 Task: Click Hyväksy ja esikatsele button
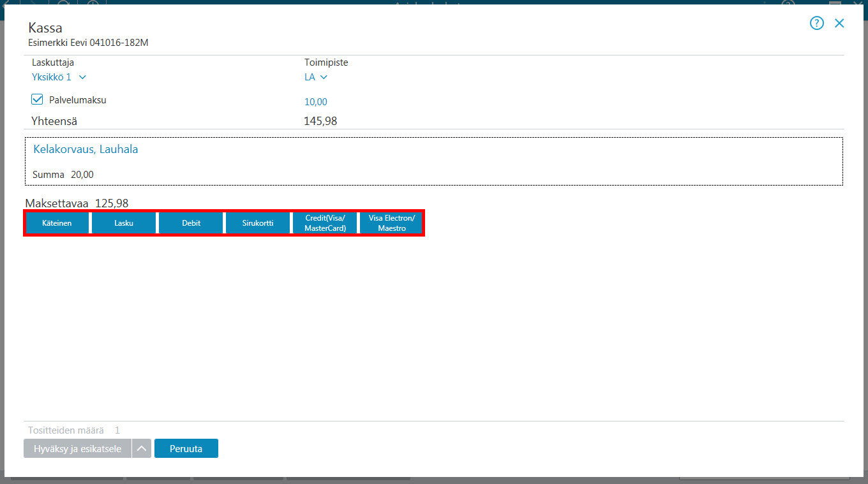77,448
